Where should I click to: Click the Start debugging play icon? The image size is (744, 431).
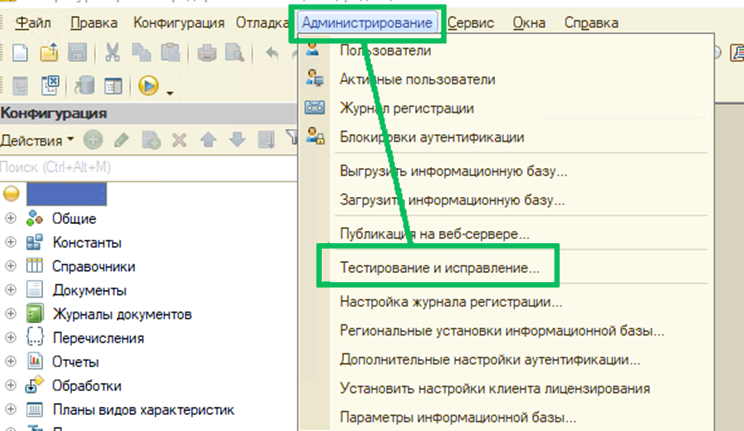149,86
